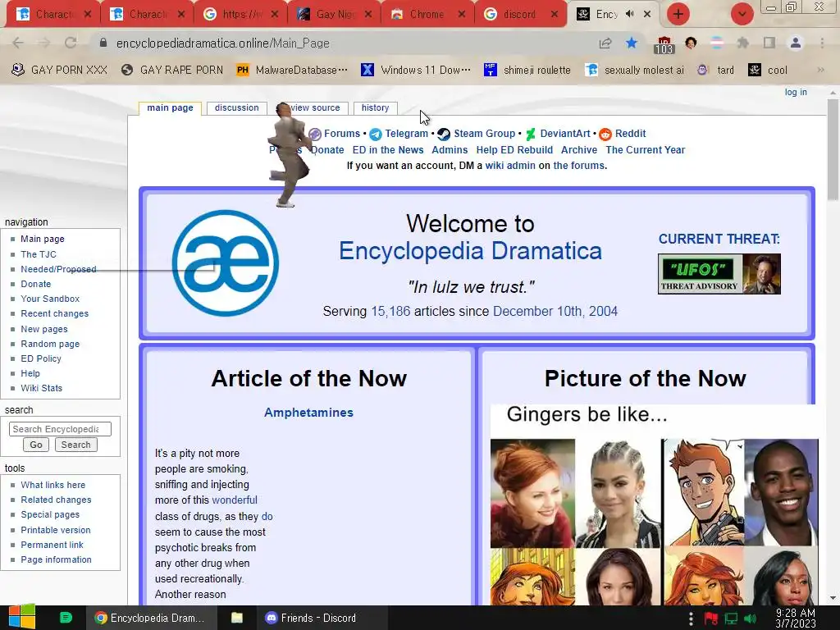Click the padlock site info icon
Image resolution: width=840 pixels, height=630 pixels.
[x=103, y=43]
